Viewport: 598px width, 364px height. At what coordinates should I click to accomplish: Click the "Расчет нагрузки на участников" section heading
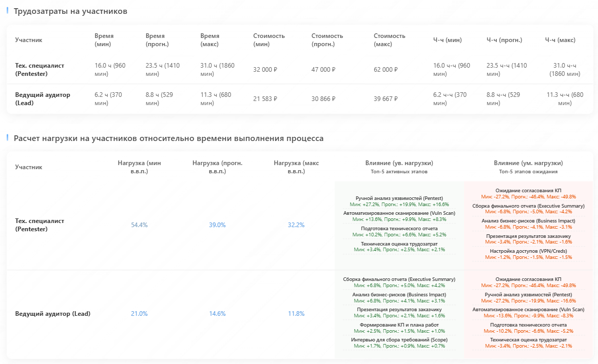(x=168, y=138)
